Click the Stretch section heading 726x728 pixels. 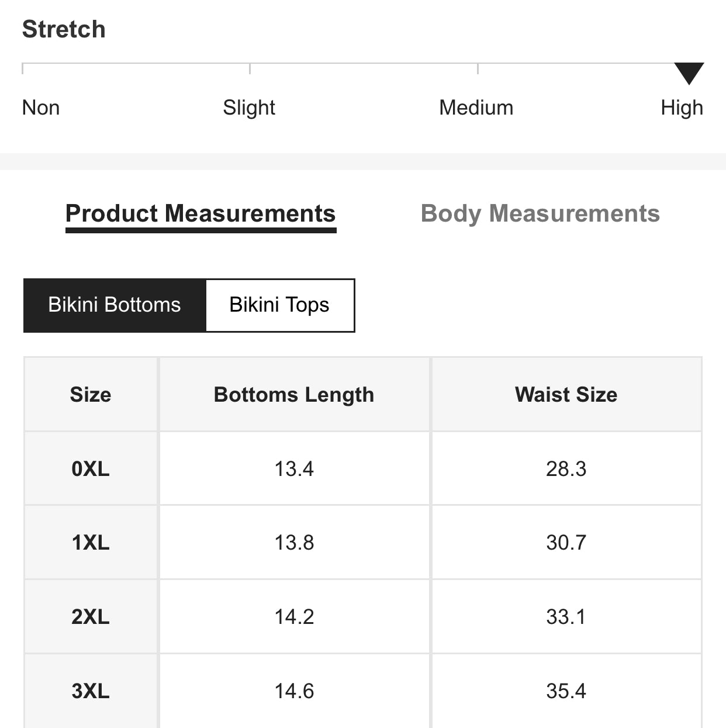pos(64,29)
